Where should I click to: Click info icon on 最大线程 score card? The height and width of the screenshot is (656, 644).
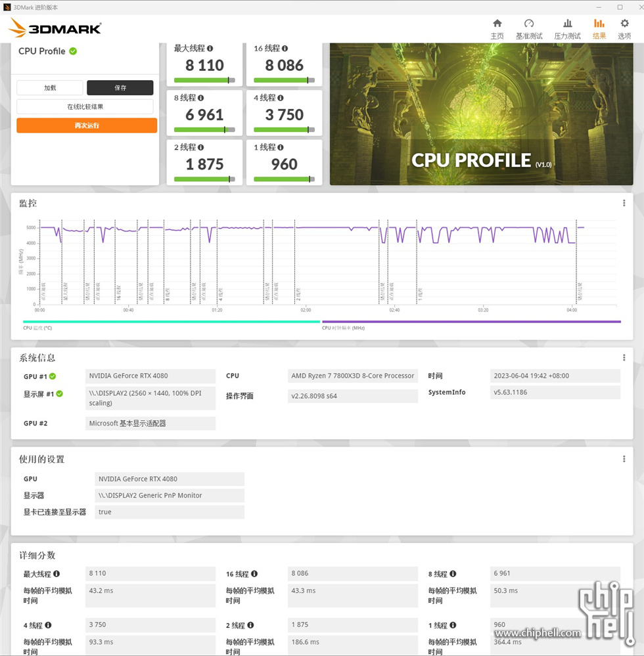point(210,49)
